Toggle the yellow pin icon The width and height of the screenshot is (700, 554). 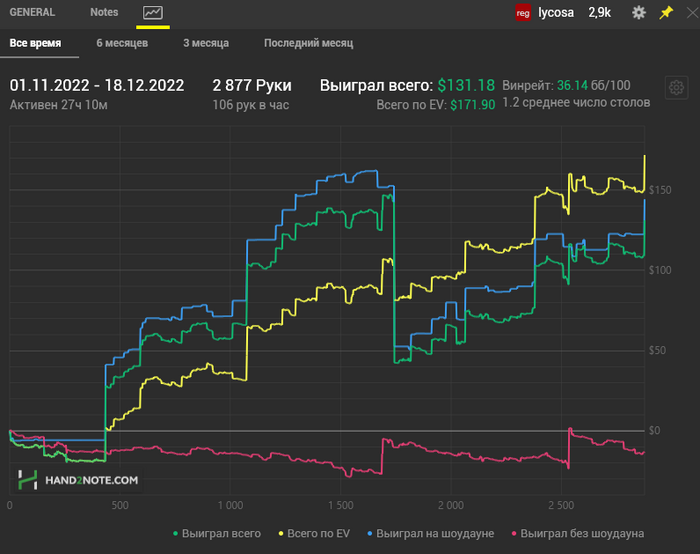point(666,12)
